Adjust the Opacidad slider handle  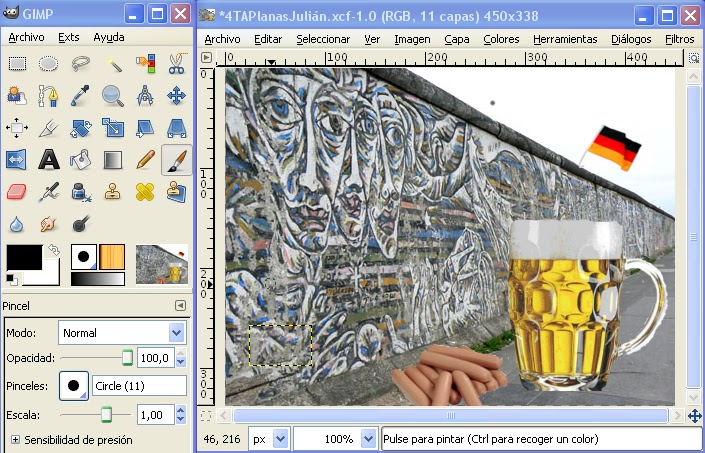128,358
